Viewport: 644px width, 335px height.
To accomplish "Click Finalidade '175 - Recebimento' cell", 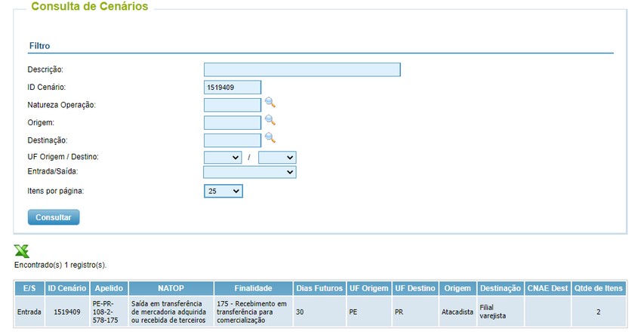I will point(253,312).
